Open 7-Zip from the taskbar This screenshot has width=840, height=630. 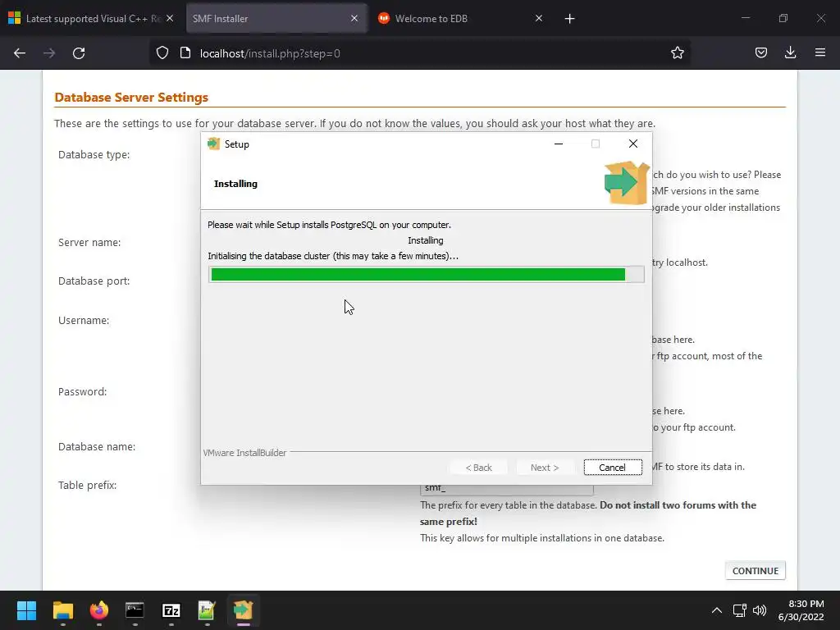[x=171, y=610]
